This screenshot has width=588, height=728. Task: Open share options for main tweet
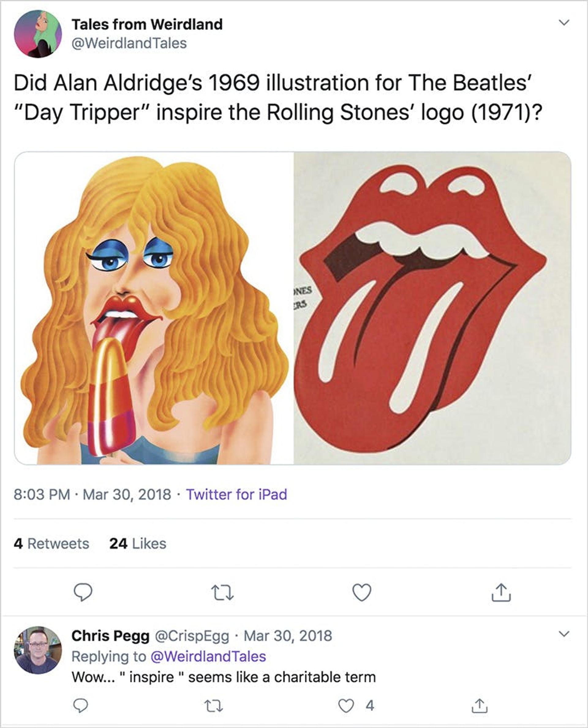[501, 592]
